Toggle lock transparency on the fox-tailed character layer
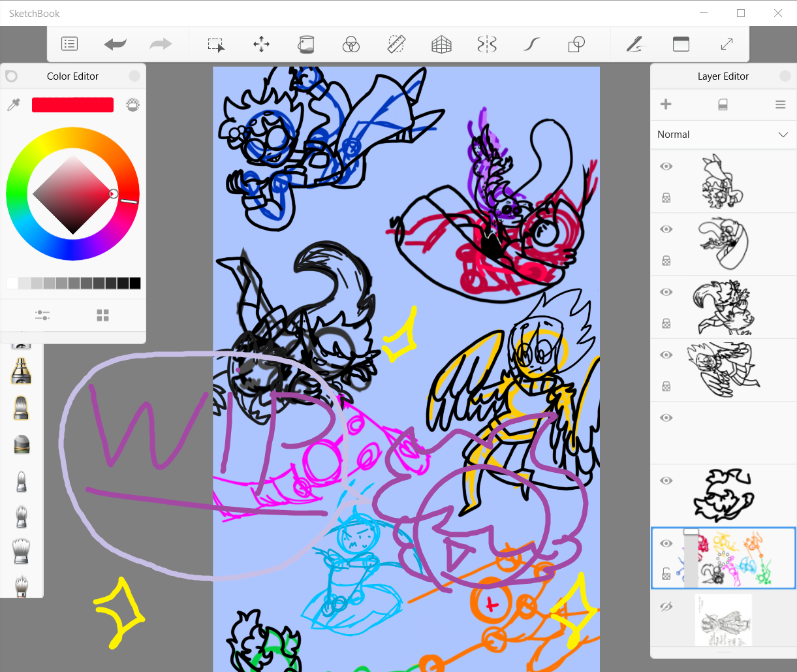Screen dimensions: 797x672 coord(666,323)
